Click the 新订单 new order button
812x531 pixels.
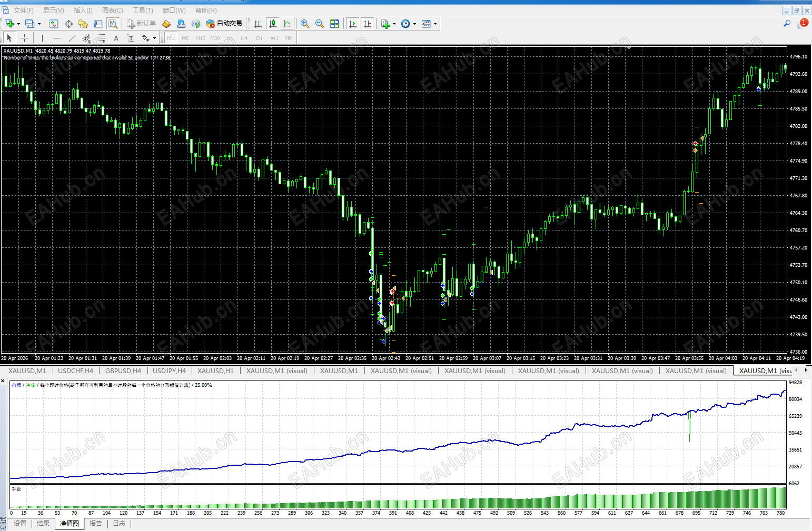(x=141, y=24)
